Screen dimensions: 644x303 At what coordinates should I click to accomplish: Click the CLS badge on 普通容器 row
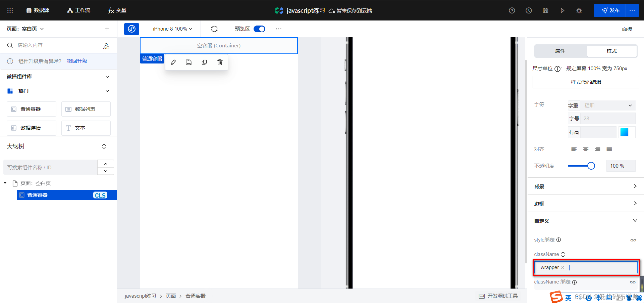(100, 195)
